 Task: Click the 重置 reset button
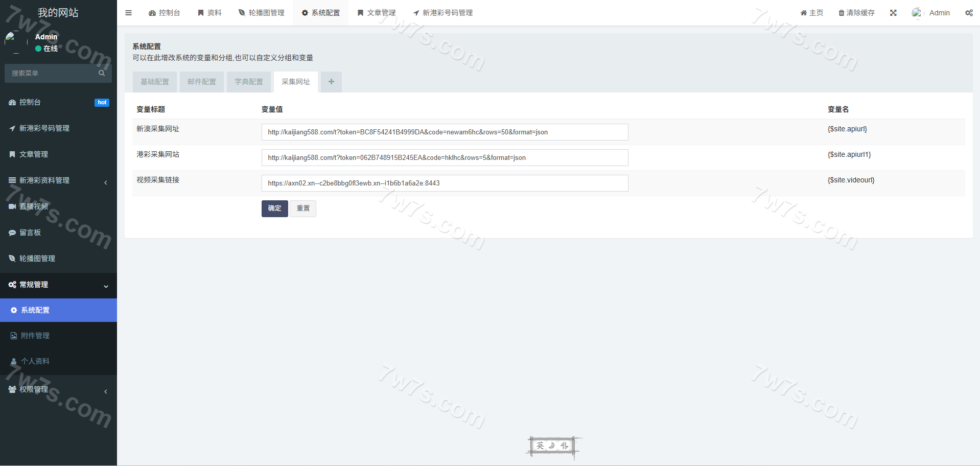(x=303, y=208)
